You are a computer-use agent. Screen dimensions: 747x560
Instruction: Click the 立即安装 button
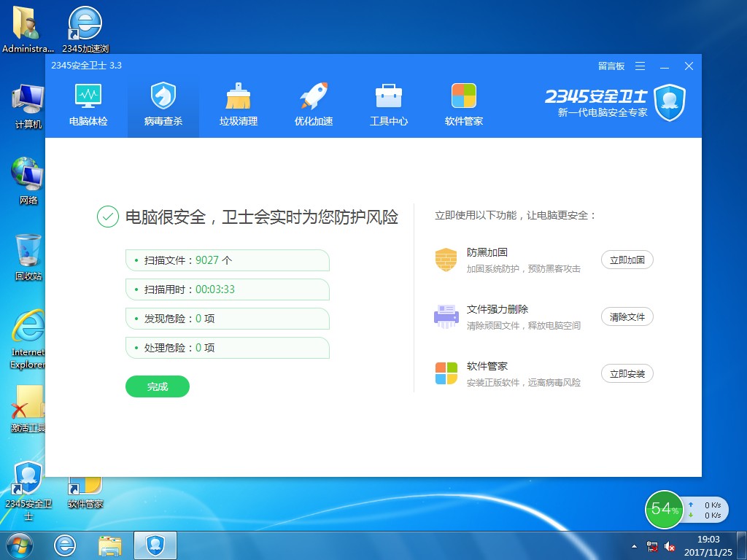pos(627,374)
